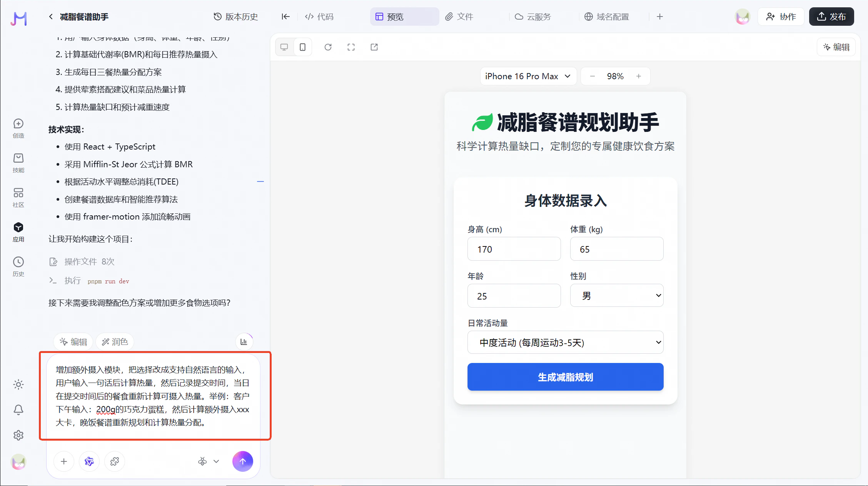Viewport: 868px width, 486px height.
Task: Click the 生成减脂规划 button
Action: point(565,377)
